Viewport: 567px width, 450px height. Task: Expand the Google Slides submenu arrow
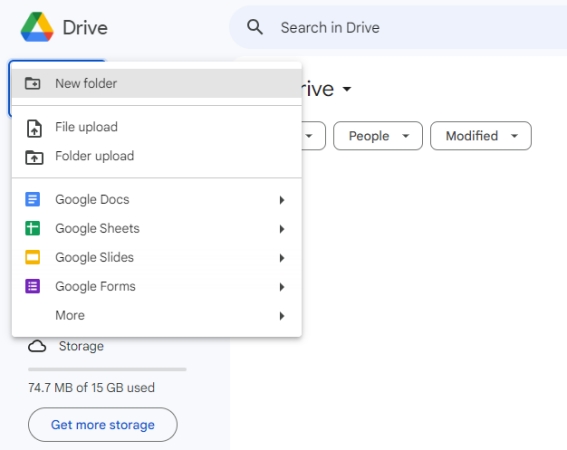(x=282, y=258)
